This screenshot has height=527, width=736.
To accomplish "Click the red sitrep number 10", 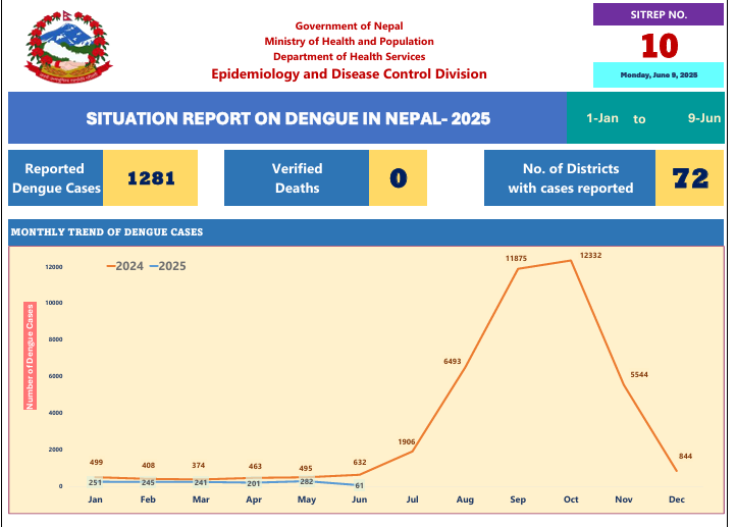I will point(659,46).
